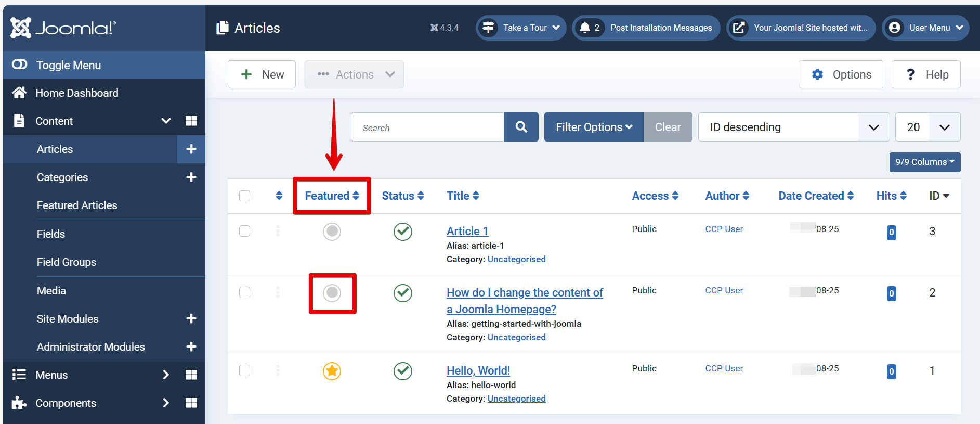980x424 pixels.
Task: Select checkbox for Hello, World! row
Action: 244,370
